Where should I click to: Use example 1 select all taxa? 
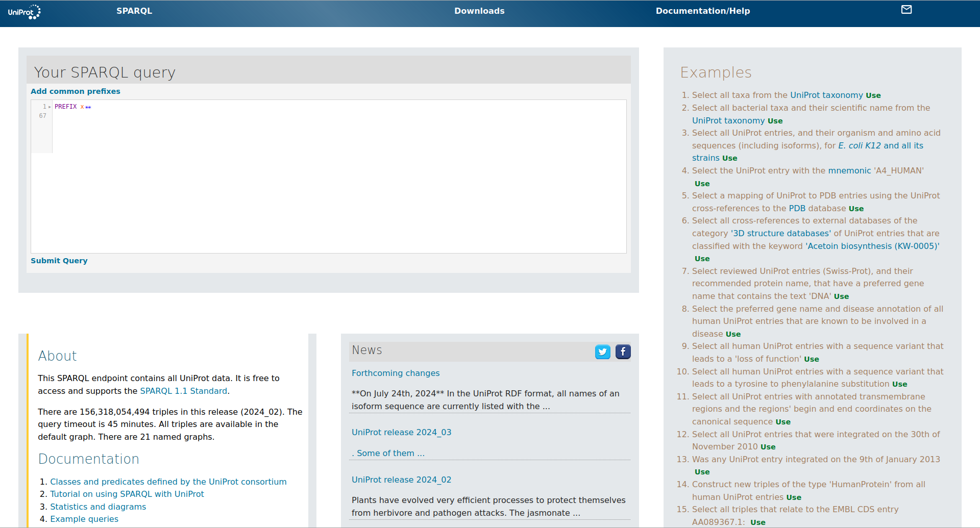click(x=873, y=95)
